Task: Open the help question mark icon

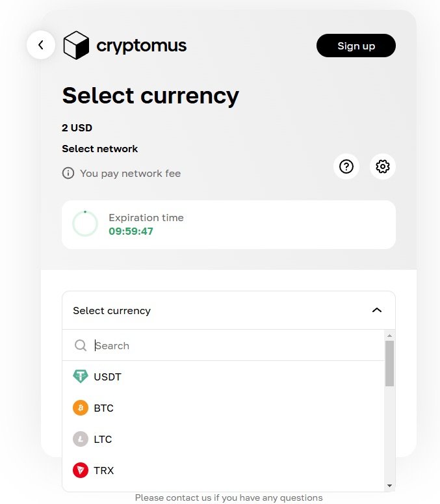Action: (x=346, y=166)
